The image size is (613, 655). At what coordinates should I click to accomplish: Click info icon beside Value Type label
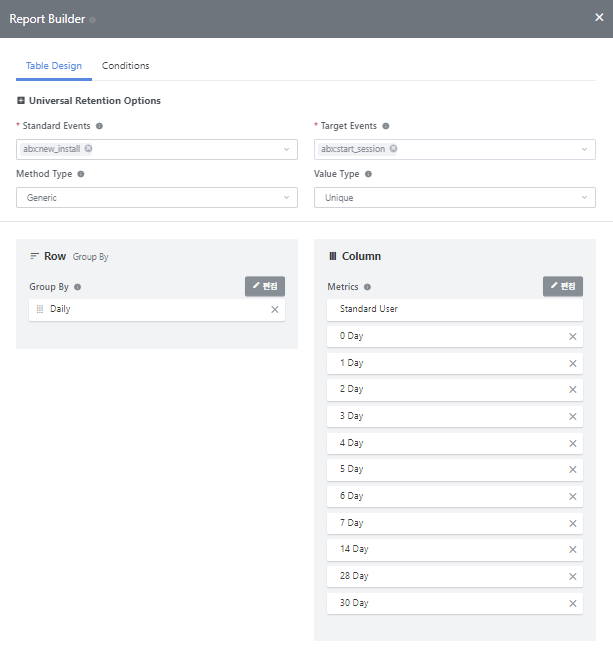369,174
